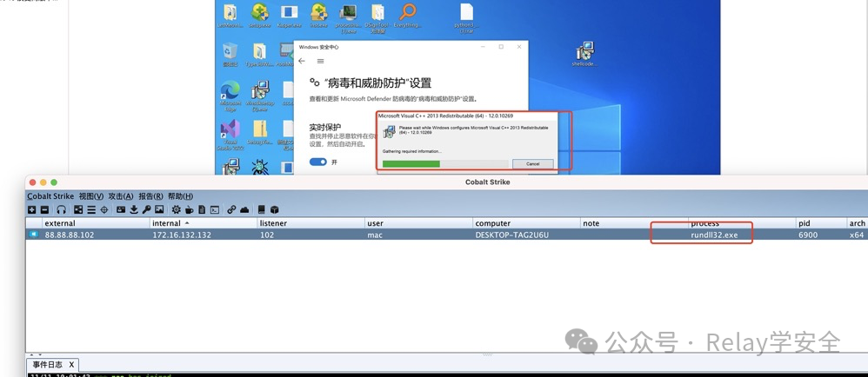Select the 事件日志 tab
This screenshot has width=868, height=377.
(x=47, y=365)
